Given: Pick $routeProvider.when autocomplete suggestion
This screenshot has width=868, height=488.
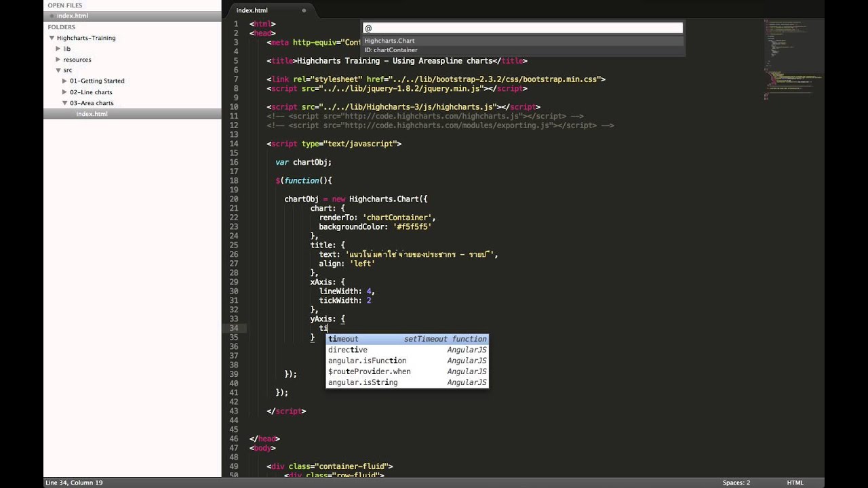Looking at the screenshot, I should click(x=407, y=371).
